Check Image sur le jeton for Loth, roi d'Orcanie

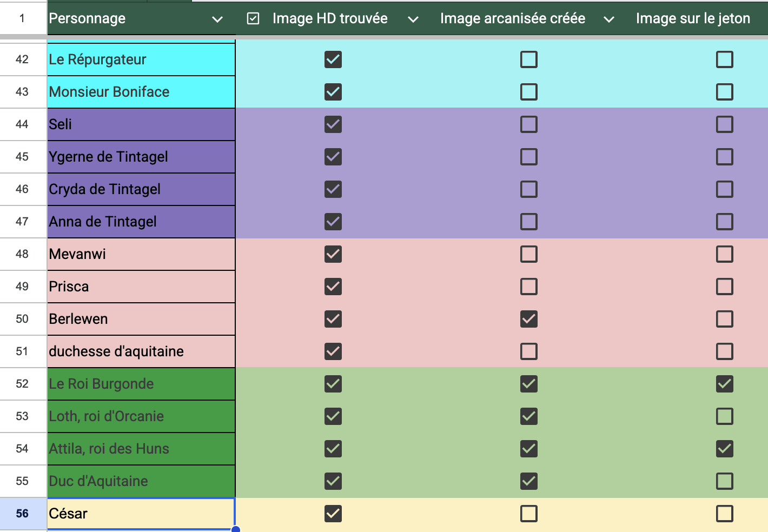(x=725, y=416)
